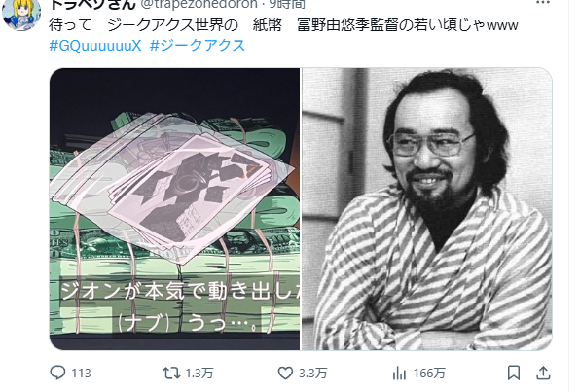Click the tweet text beginning with 待って
This screenshot has height=392, width=580.
point(283,25)
